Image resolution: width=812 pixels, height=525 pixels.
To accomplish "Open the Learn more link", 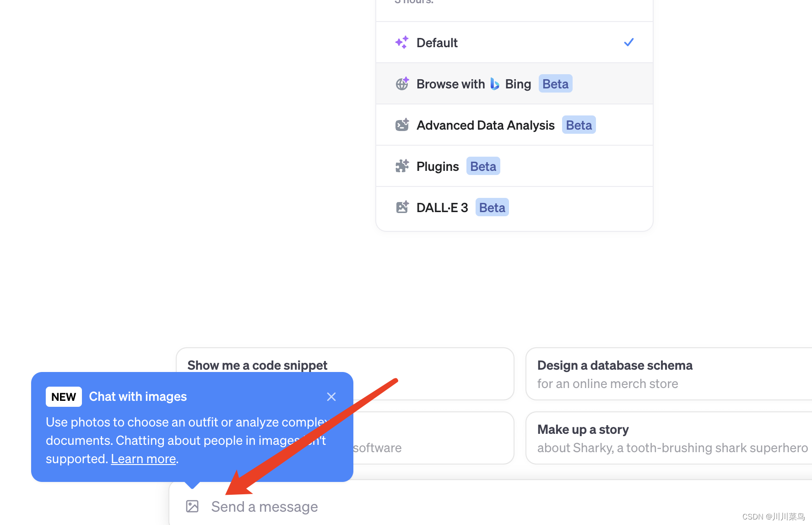I will [143, 459].
